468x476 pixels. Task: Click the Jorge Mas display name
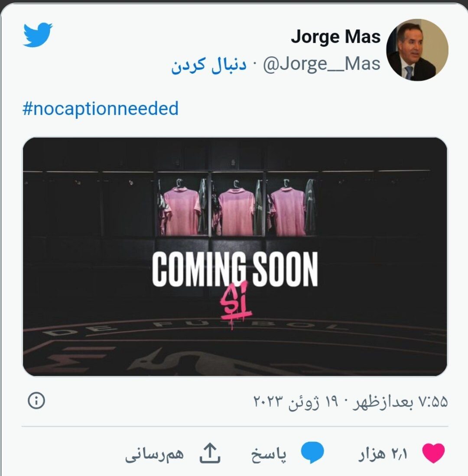[x=335, y=37]
